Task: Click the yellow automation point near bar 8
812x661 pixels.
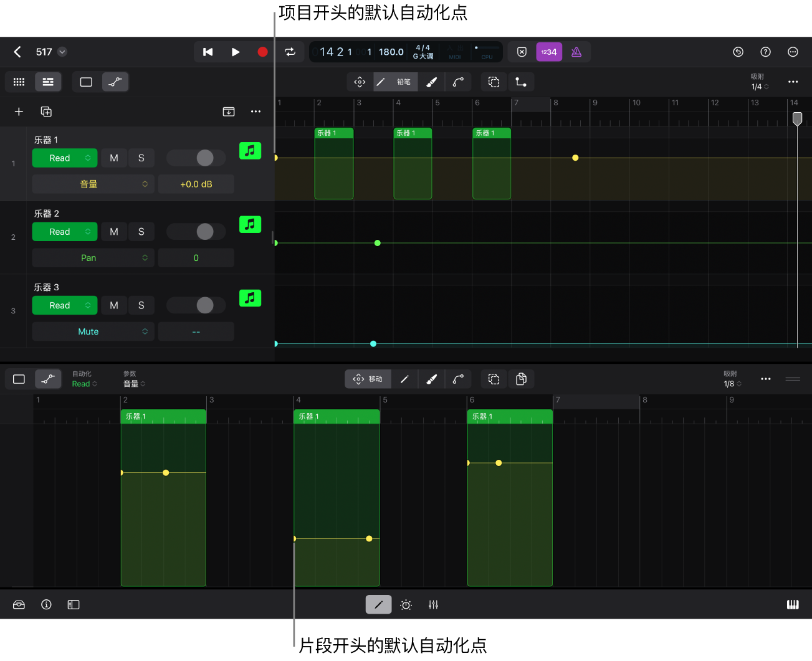Action: pos(575,158)
